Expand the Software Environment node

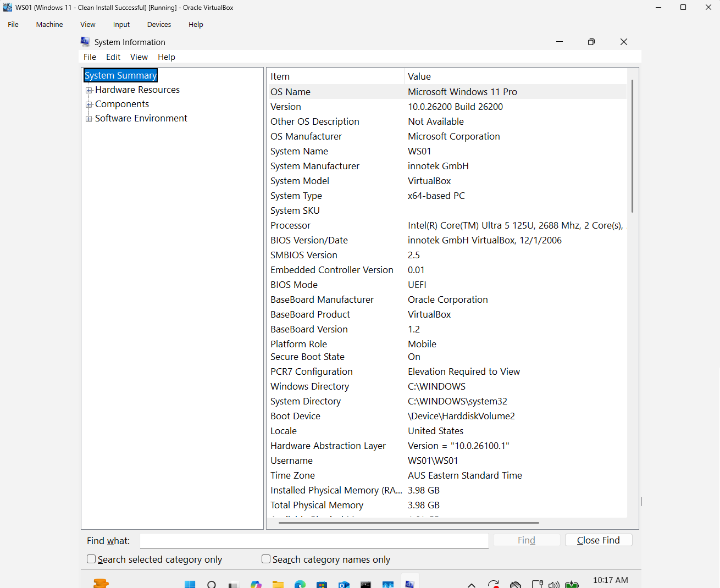(x=88, y=119)
